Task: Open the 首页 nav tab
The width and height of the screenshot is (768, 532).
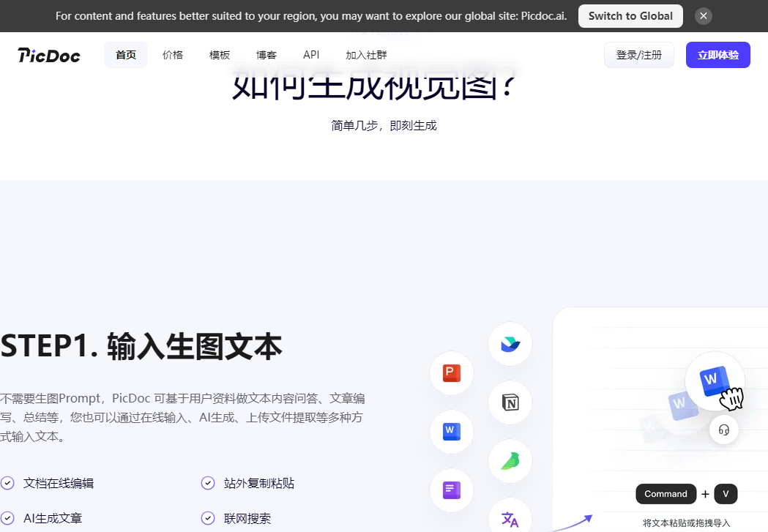Action: pos(126,55)
